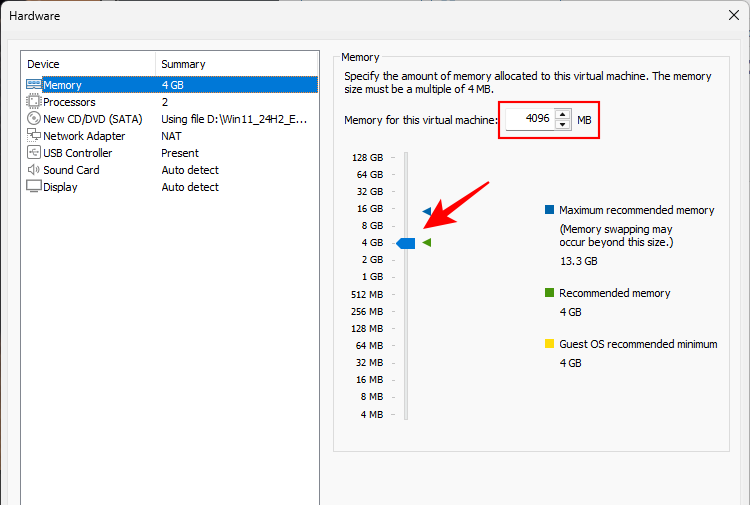The height and width of the screenshot is (505, 750).
Task: Click the Sound Card speaker icon
Action: coord(34,170)
